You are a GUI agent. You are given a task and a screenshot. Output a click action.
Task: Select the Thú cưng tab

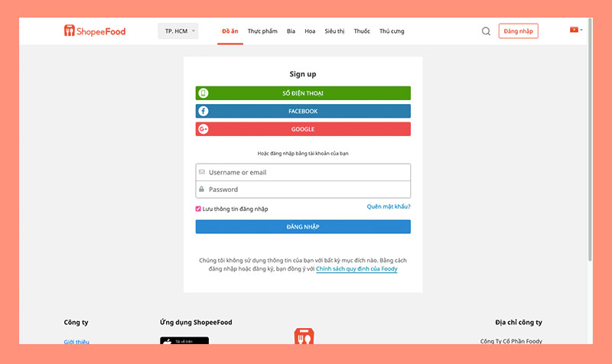[x=392, y=31]
